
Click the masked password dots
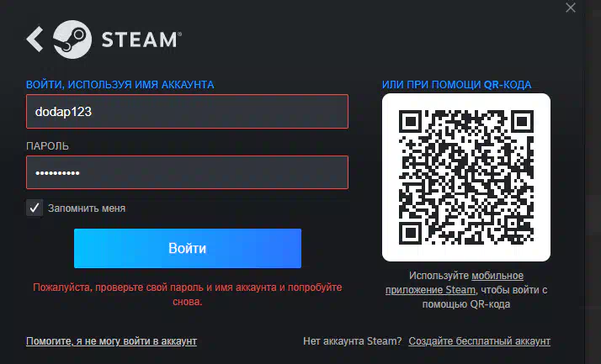point(57,173)
